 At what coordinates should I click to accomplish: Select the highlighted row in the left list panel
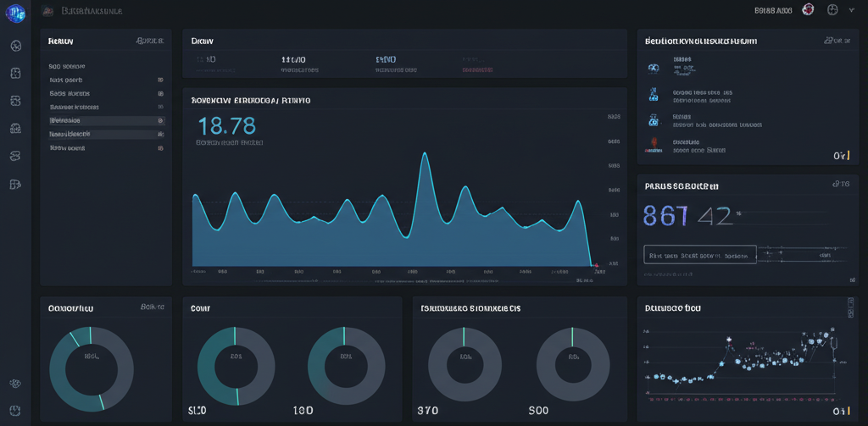(106, 121)
